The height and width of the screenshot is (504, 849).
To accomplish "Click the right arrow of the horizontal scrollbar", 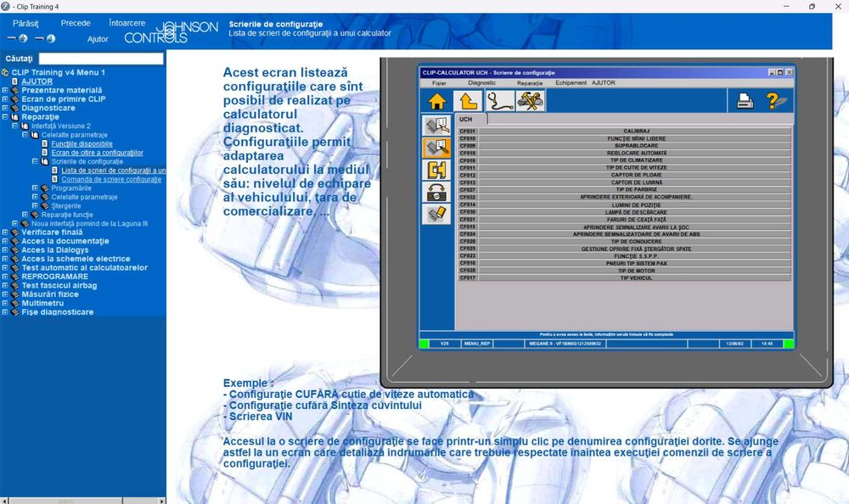I will point(161,501).
